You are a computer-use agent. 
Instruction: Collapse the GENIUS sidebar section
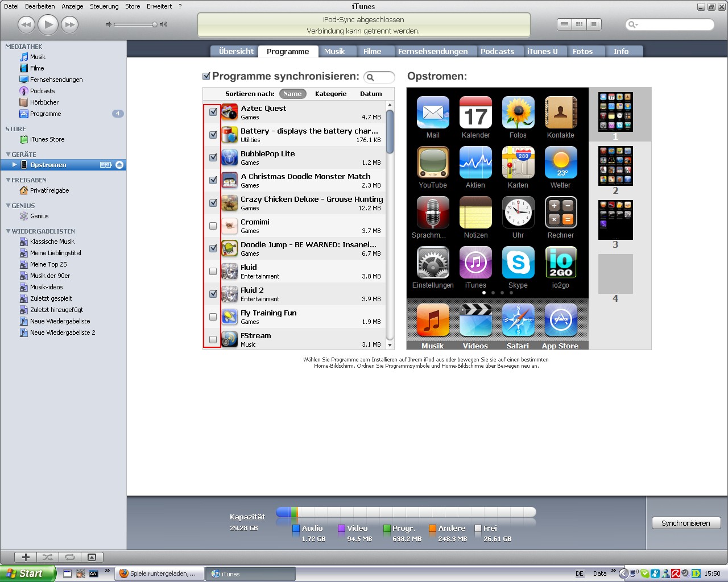[x=8, y=206]
